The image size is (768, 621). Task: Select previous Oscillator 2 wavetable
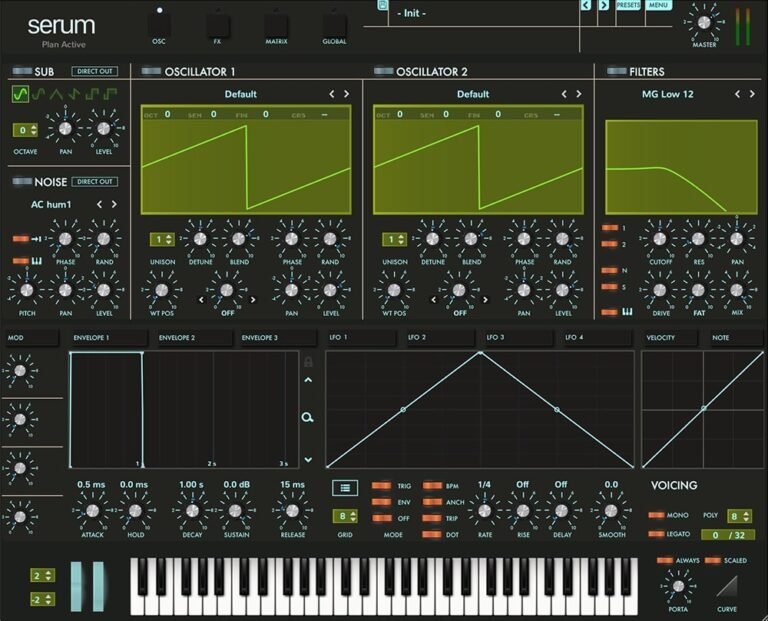click(564, 94)
